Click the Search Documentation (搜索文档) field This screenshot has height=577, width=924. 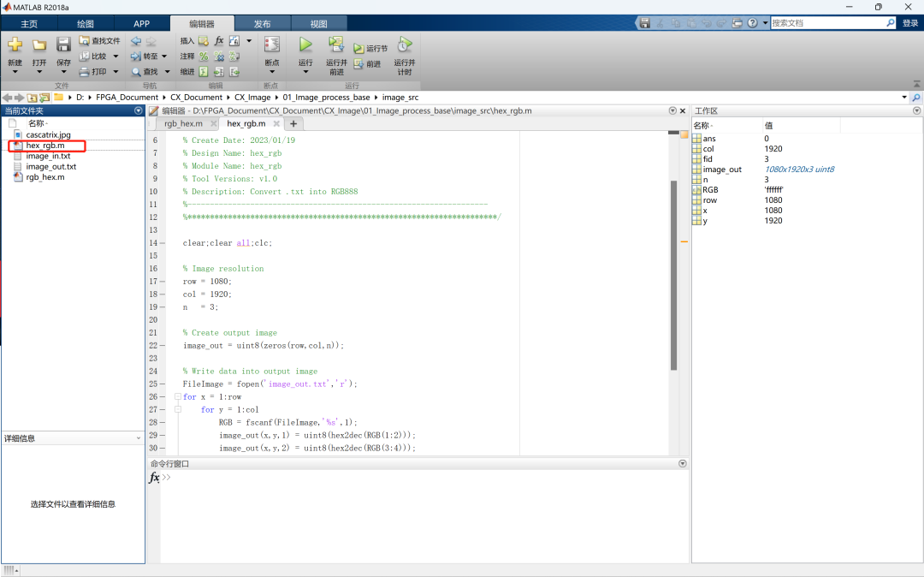(x=828, y=23)
